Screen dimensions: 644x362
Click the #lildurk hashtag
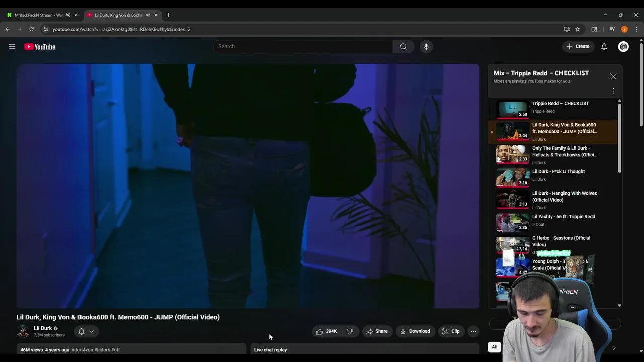click(102, 350)
